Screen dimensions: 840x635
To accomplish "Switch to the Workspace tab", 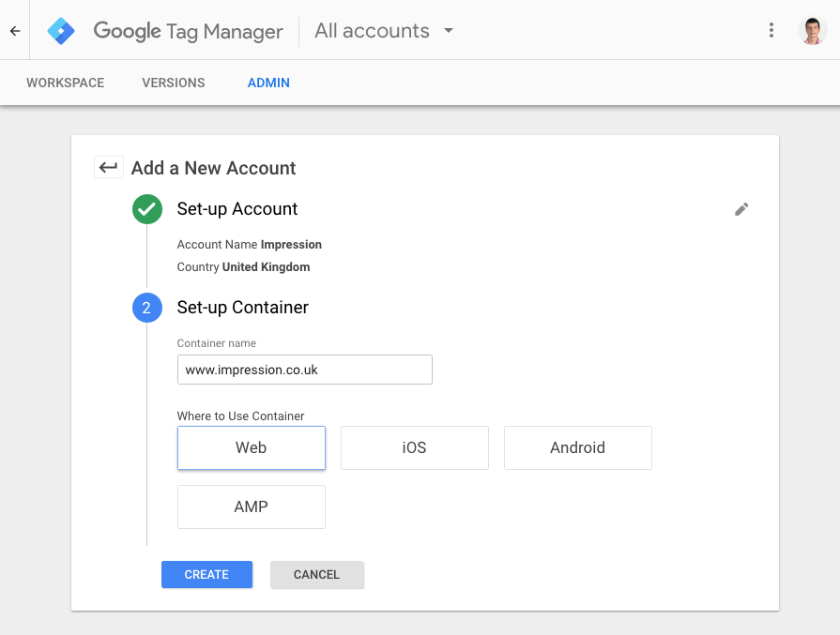I will pos(66,83).
